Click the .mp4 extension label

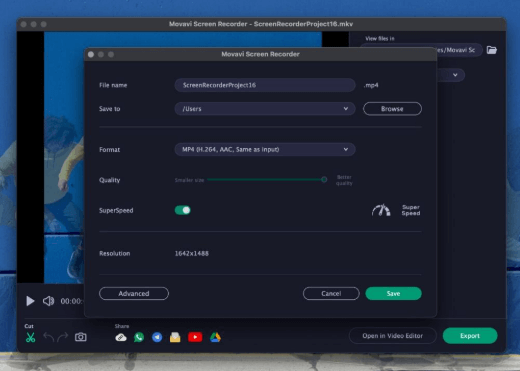[371, 85]
